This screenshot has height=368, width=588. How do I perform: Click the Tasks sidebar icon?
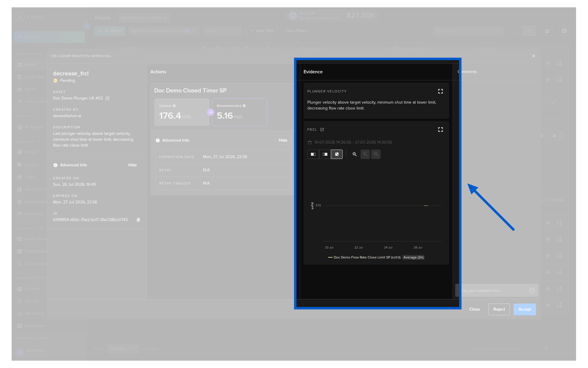[20, 177]
